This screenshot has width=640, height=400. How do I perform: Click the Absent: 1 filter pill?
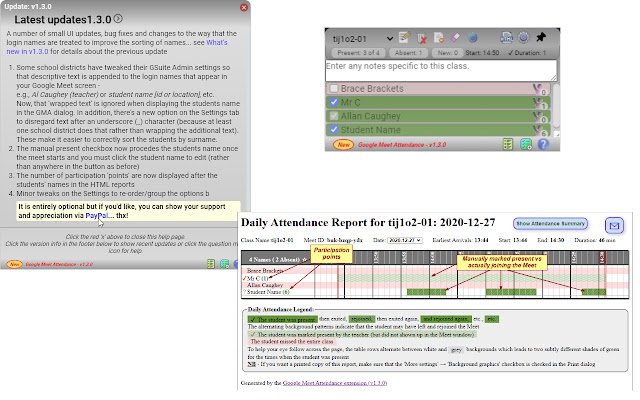(408, 53)
